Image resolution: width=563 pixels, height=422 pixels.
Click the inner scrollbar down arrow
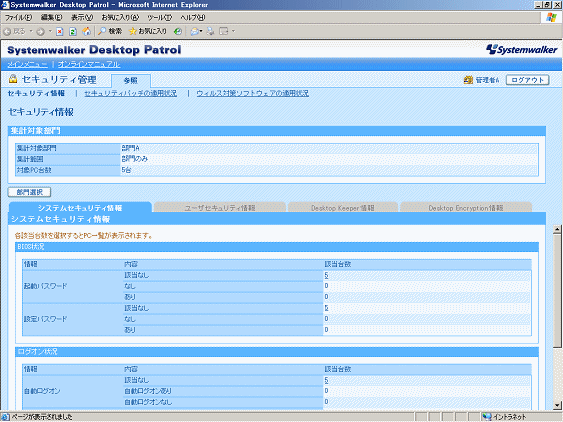pyautogui.click(x=557, y=405)
